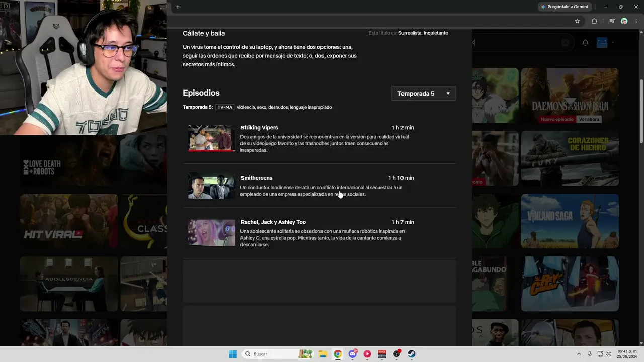Open the Vinland Saga card

[x=570, y=221]
